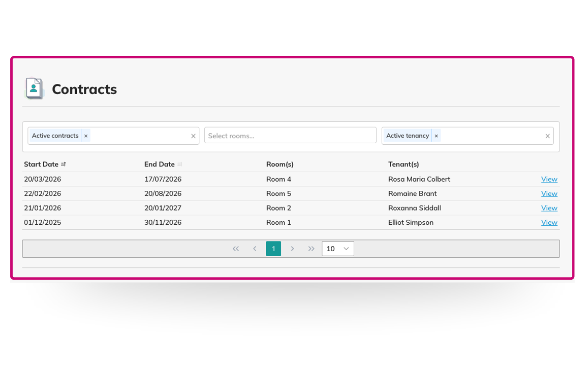View the contract for Rosa Maria Colbert

click(549, 179)
